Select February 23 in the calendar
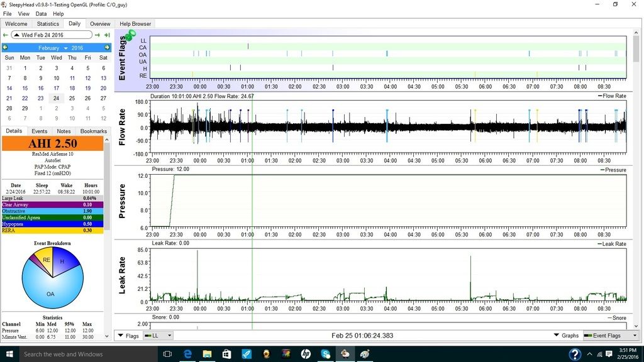Screen dimensions: 644x362 (41, 99)
